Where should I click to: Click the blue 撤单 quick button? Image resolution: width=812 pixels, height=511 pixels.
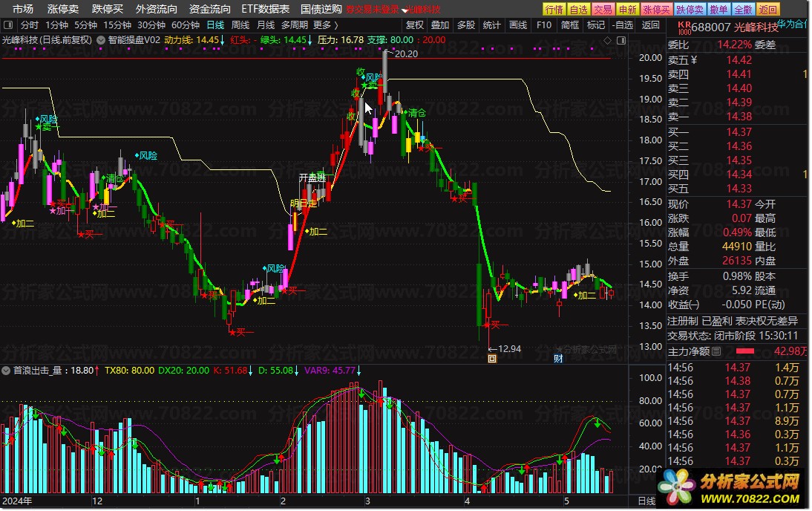coord(718,10)
